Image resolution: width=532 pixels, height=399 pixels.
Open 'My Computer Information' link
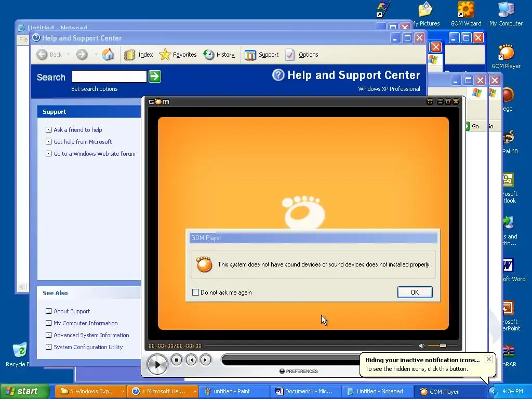coord(86,323)
